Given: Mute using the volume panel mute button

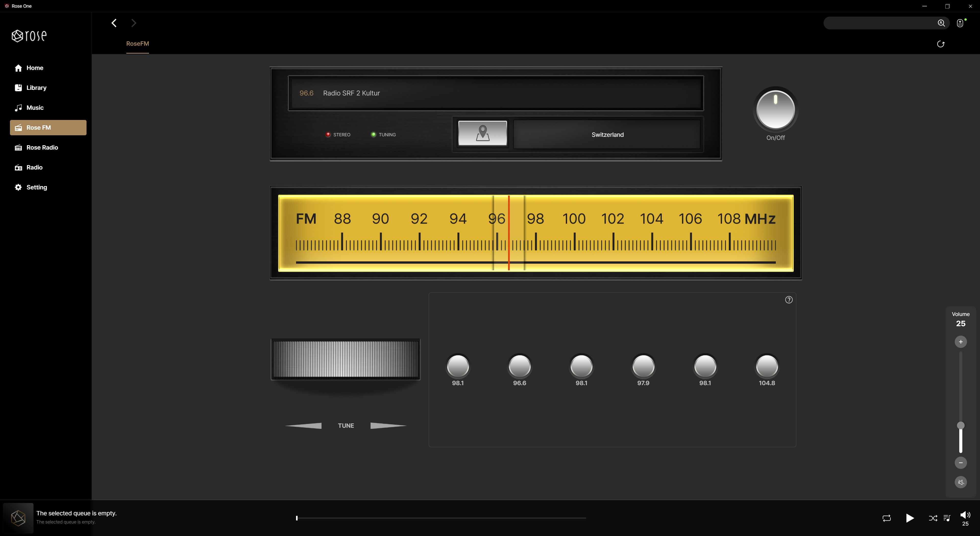Looking at the screenshot, I should (x=960, y=482).
